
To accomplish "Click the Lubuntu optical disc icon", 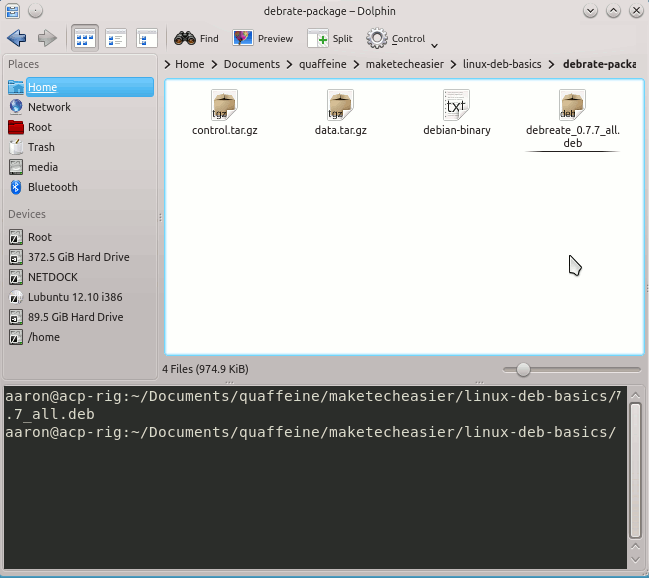I will tap(16, 297).
